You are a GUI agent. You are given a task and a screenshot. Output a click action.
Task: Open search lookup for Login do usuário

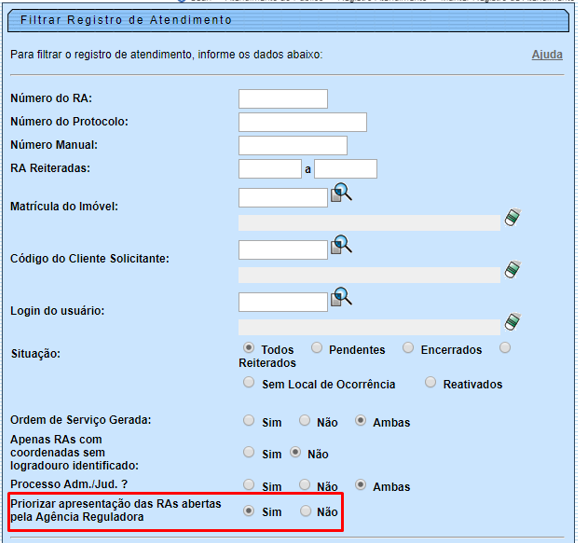tap(341, 297)
